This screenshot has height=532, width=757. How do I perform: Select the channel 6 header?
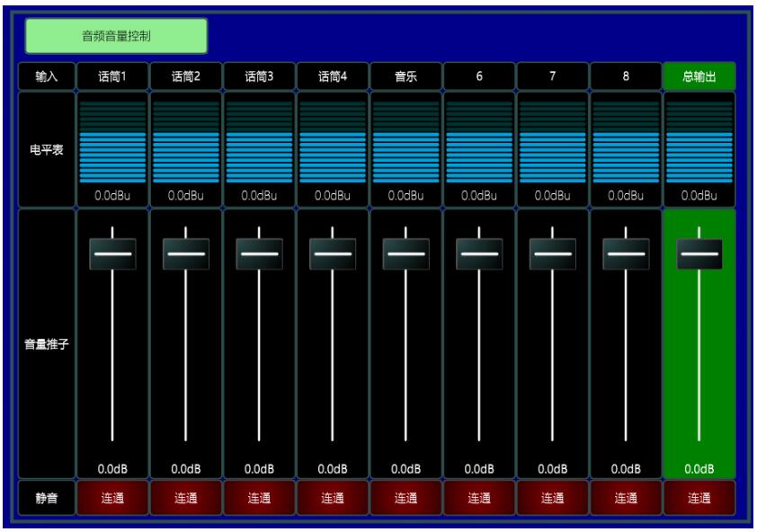pos(479,76)
